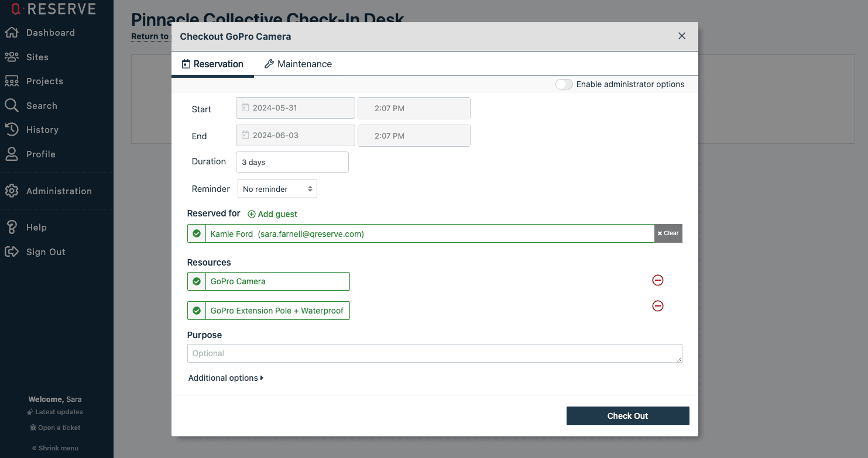868x458 pixels.
Task: Click the Add guest link
Action: [272, 214]
